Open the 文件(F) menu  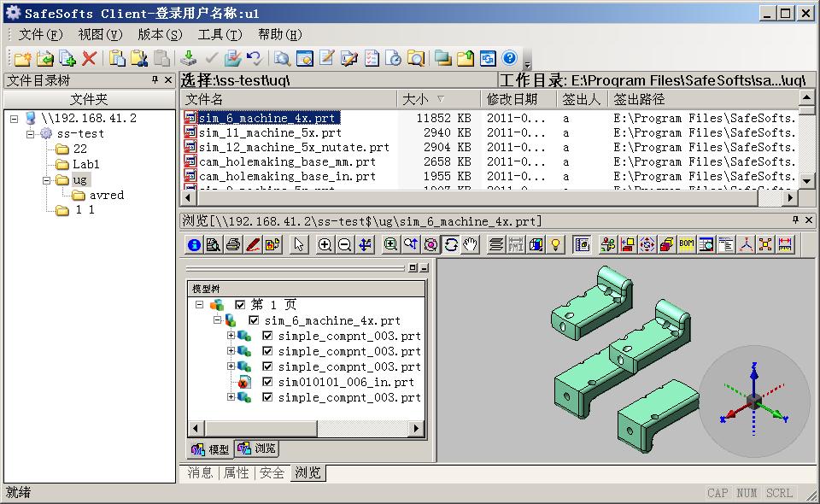point(40,35)
